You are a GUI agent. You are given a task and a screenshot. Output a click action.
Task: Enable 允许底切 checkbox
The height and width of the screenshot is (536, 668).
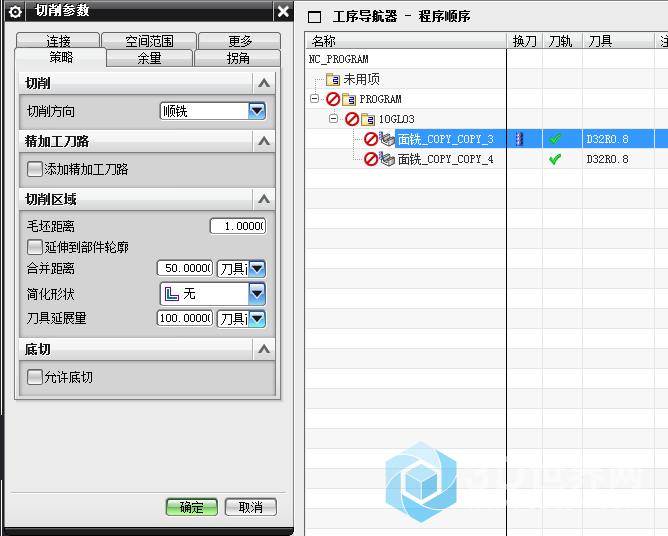(x=35, y=378)
